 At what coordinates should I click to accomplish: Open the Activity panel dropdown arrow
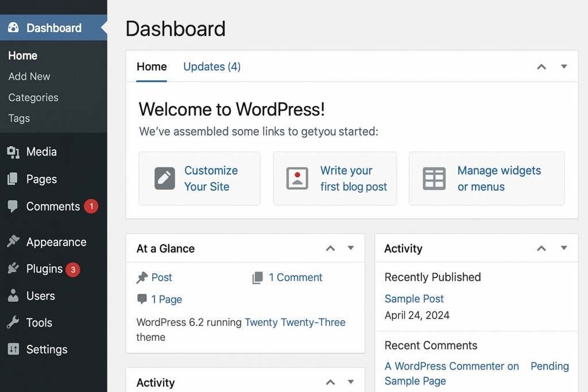point(563,248)
